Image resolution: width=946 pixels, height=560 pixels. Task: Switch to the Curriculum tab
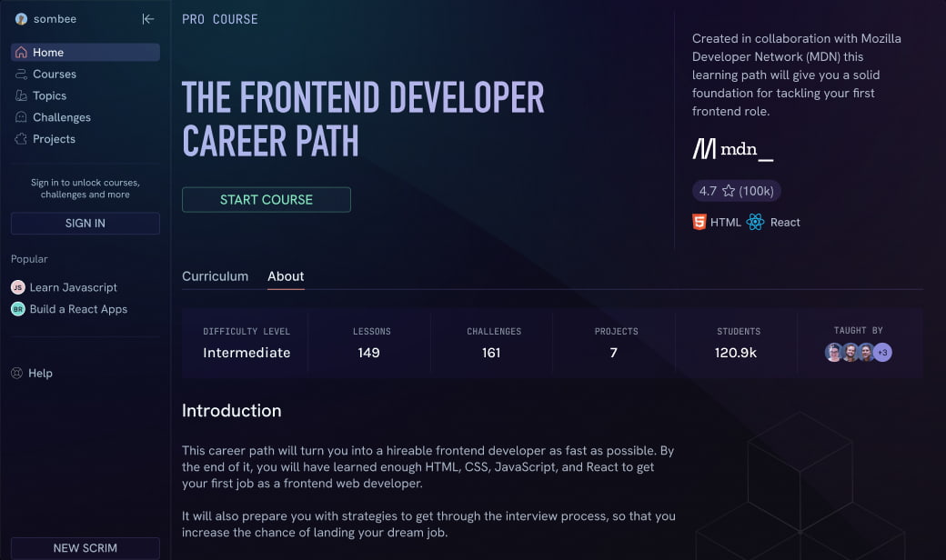215,276
